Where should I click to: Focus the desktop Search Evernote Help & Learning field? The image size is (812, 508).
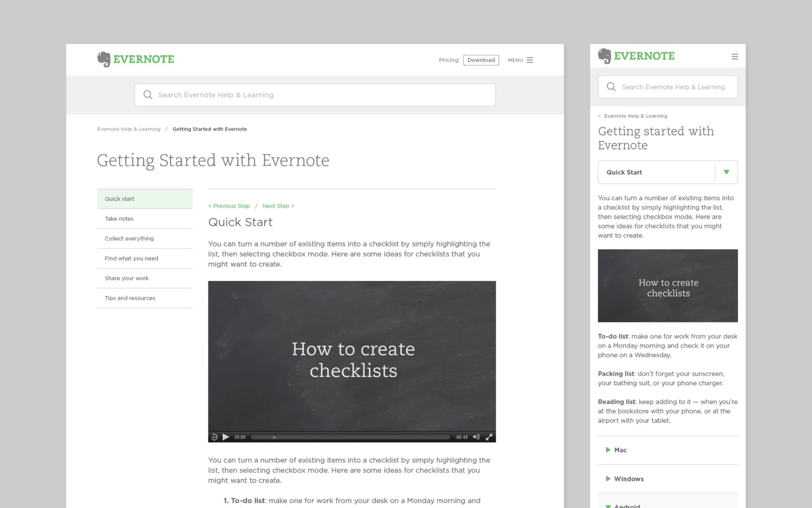click(315, 95)
